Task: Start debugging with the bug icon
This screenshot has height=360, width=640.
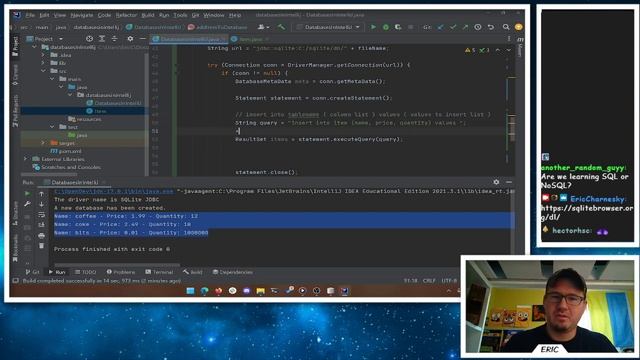Action: (386, 27)
